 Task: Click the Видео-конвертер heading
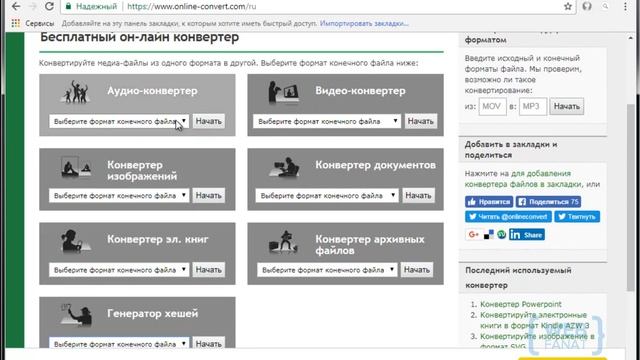[x=360, y=91]
